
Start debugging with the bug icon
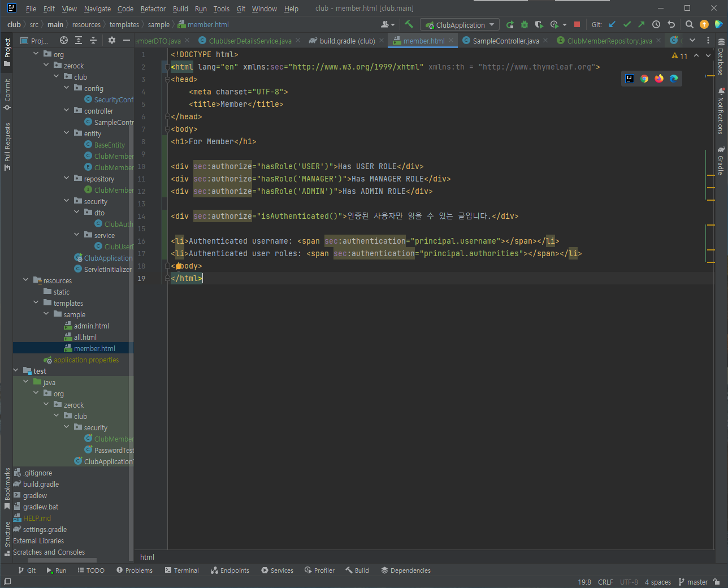point(525,24)
